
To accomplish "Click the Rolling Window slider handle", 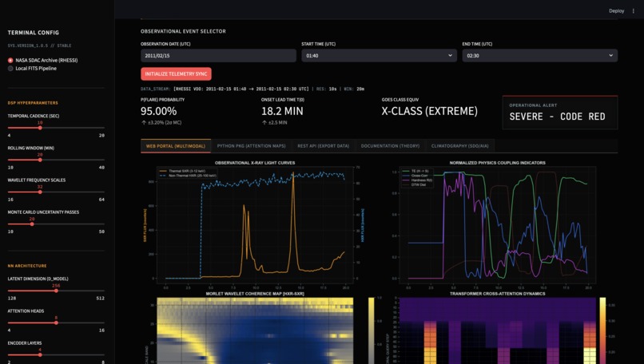I will coord(40,160).
